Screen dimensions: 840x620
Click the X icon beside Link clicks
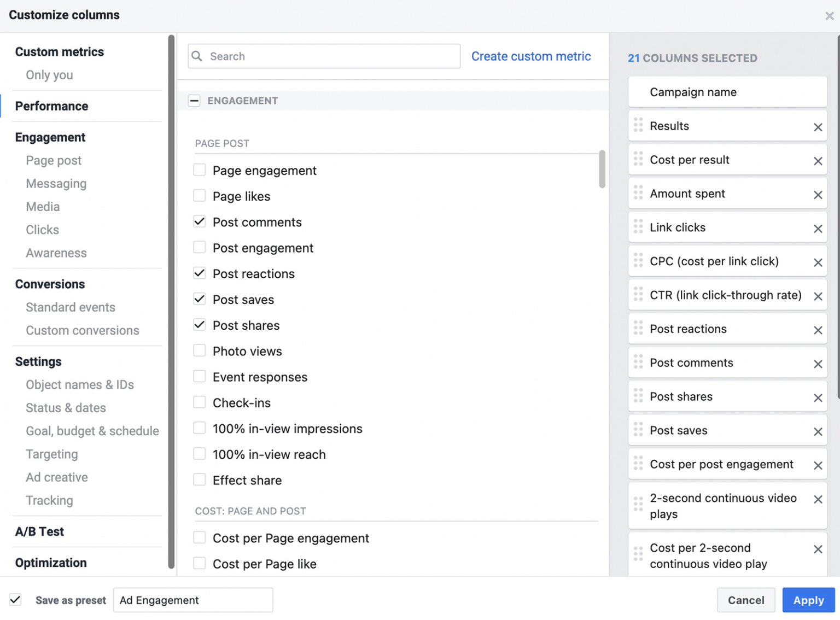pos(818,229)
